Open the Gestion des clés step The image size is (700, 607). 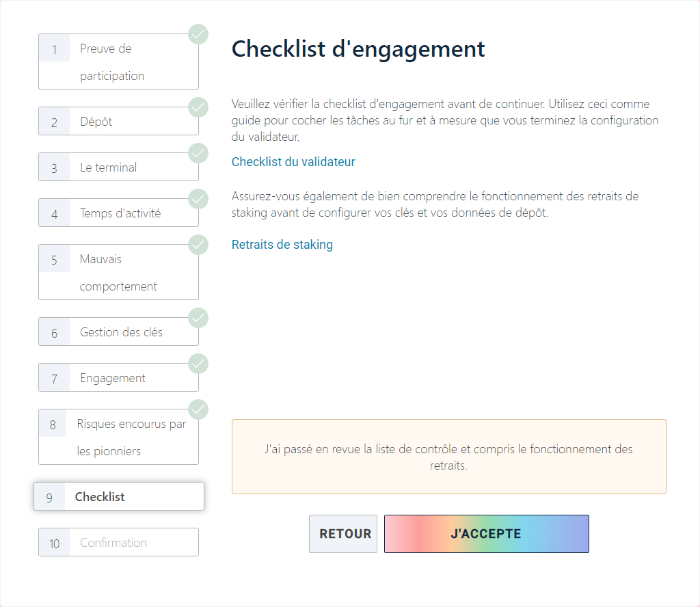click(118, 332)
